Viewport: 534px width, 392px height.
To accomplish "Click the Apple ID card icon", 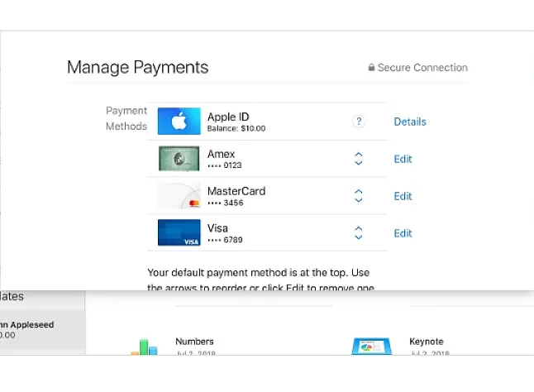I will [x=179, y=122].
